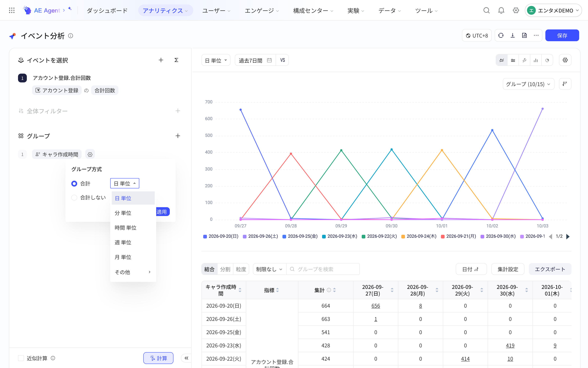Image resolution: width=588 pixels, height=368 pixels.
Task: Click the sigma formula icon
Action: click(x=176, y=60)
